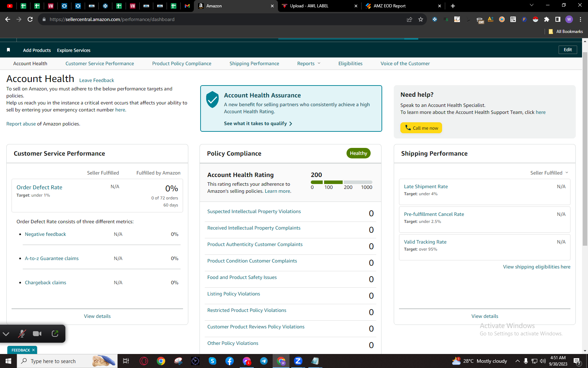
Task: Open Suspected Intellectual Property Violations
Action: pos(254,211)
